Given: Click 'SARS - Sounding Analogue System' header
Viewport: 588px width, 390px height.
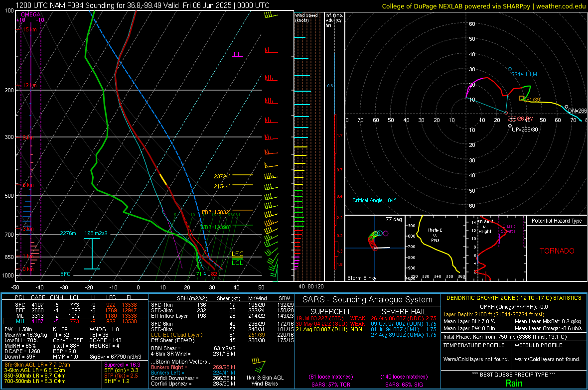Looking at the screenshot, I should click(x=368, y=300).
